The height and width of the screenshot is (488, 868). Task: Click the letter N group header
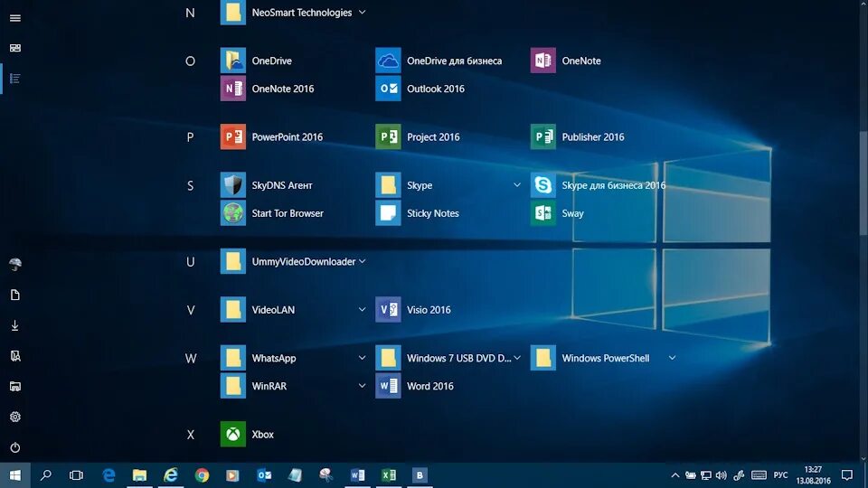coord(190,13)
